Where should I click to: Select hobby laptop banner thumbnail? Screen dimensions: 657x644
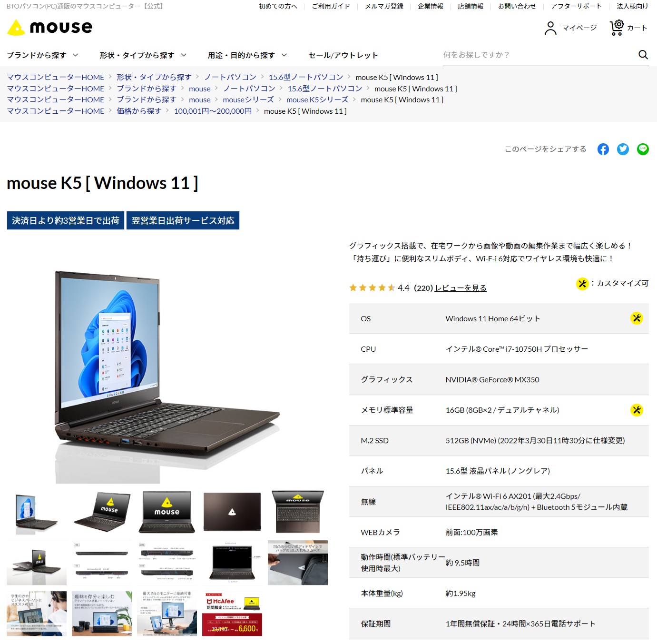(x=102, y=614)
